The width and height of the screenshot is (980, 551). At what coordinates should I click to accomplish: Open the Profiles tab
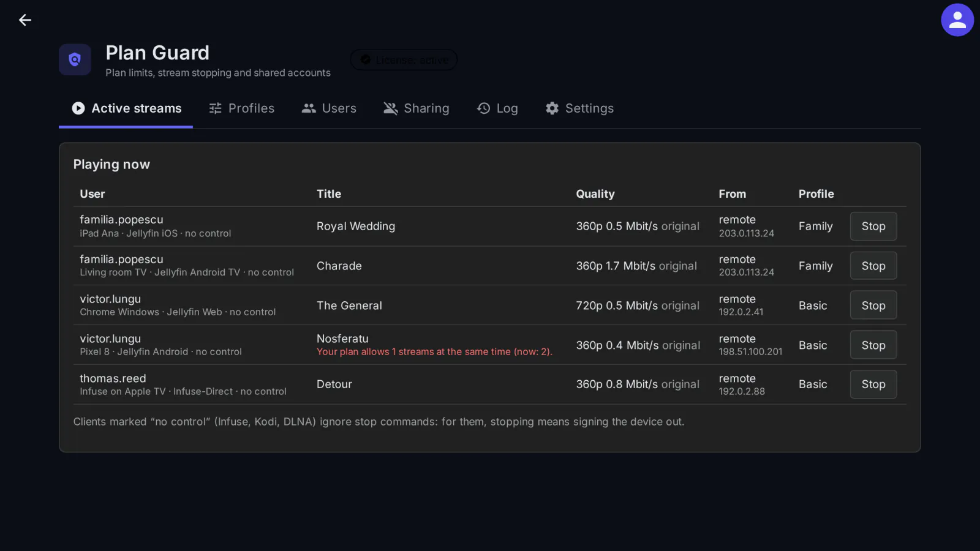click(242, 108)
